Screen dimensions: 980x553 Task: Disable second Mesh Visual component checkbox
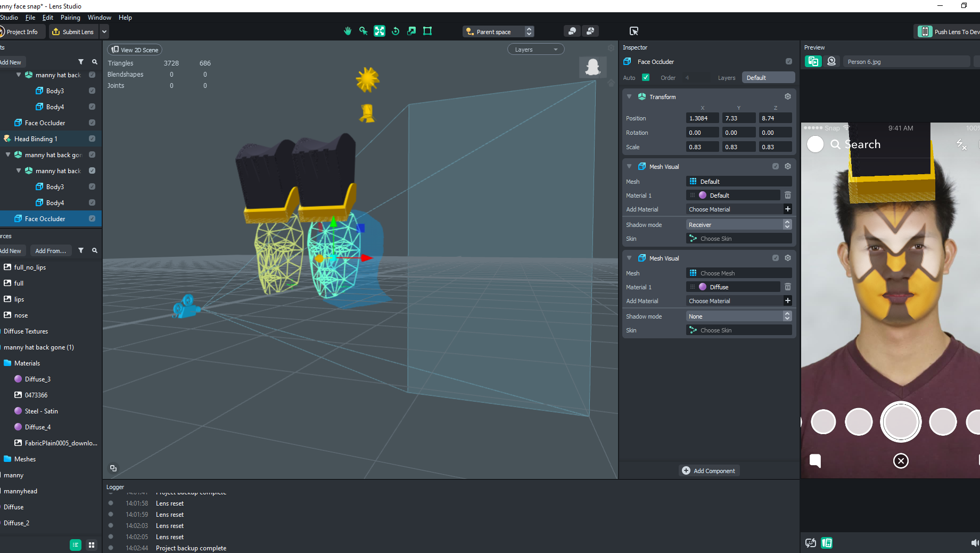tap(775, 258)
